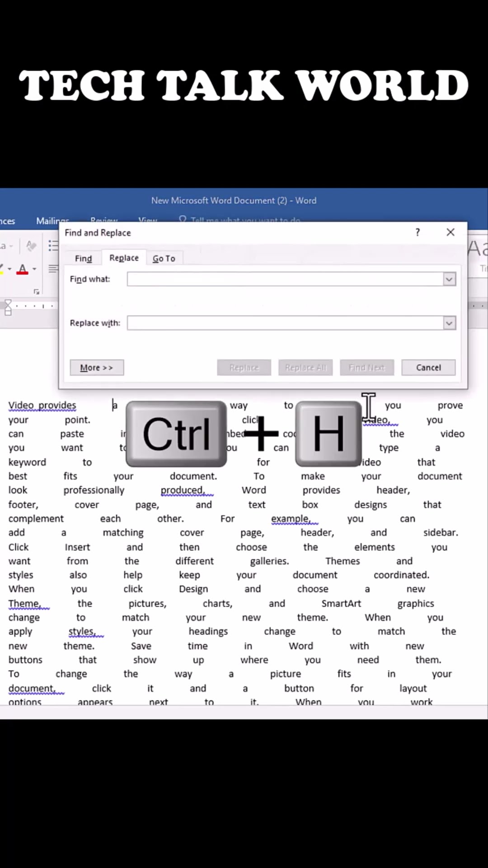The width and height of the screenshot is (488, 868).
Task: Open the Font dialog launcher
Action: [x=37, y=292]
